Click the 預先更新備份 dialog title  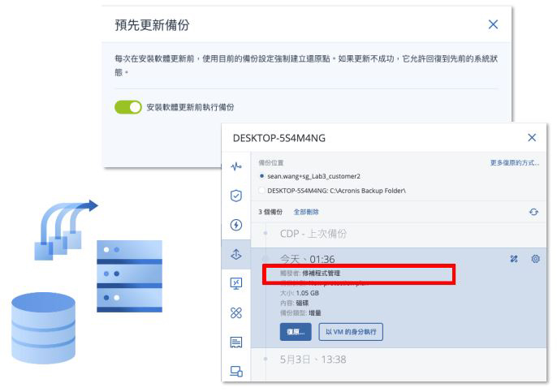coord(152,25)
